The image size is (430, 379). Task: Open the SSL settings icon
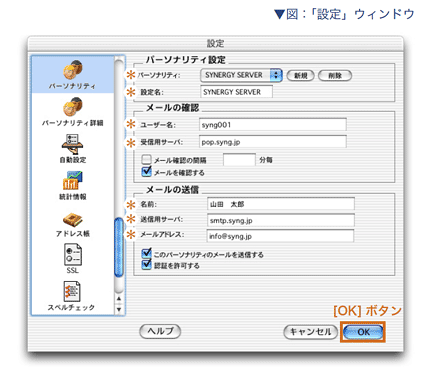pyautogui.click(x=73, y=255)
